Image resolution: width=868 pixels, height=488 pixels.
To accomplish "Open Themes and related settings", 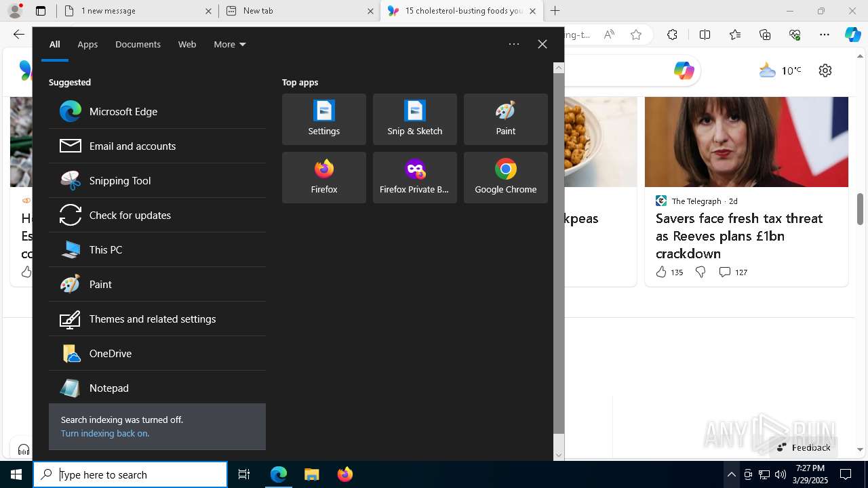I will click(x=157, y=319).
